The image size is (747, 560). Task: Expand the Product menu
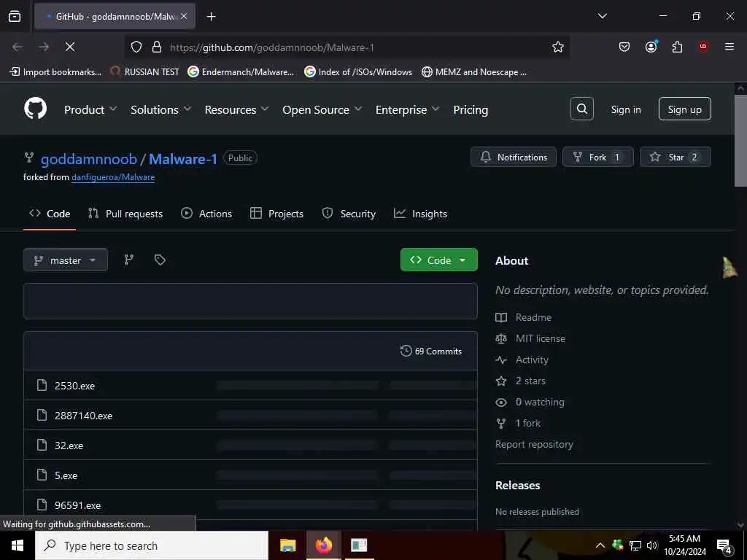[x=90, y=109]
